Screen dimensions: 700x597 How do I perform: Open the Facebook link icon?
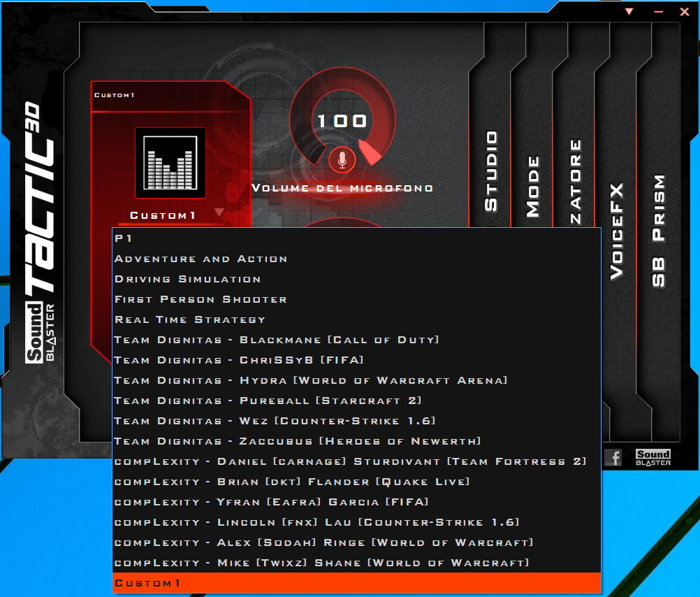(x=614, y=457)
